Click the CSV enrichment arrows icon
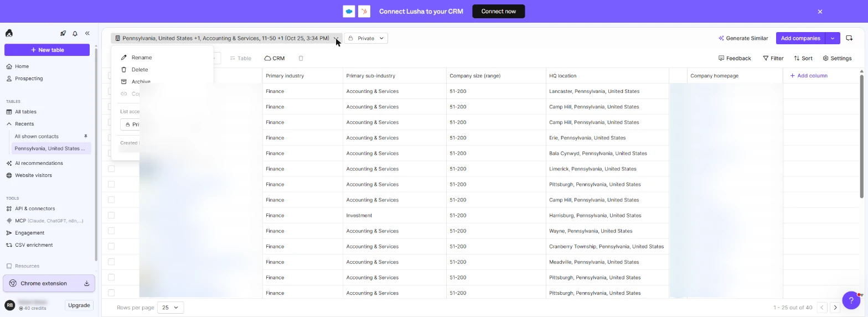Viewport: 868px width, 317px height. click(9, 245)
